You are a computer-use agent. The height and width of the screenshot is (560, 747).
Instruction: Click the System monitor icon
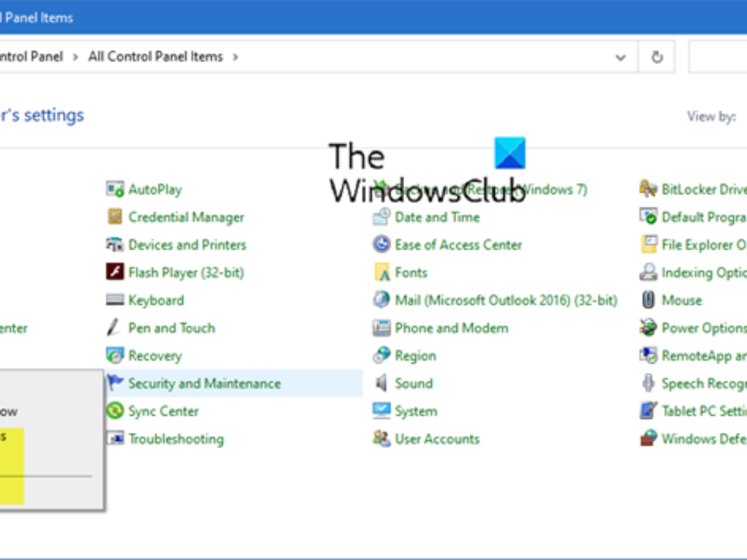(x=381, y=411)
